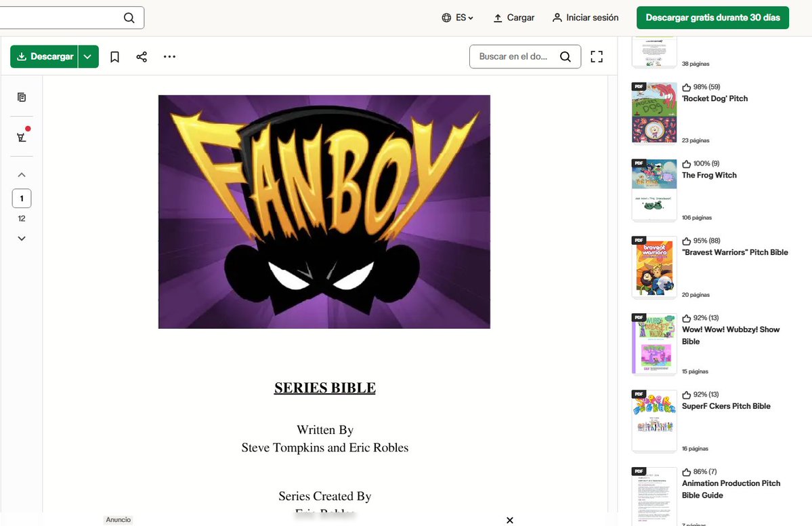The height and width of the screenshot is (526, 812).
Task: Click the green Descargar button
Action: [45, 56]
